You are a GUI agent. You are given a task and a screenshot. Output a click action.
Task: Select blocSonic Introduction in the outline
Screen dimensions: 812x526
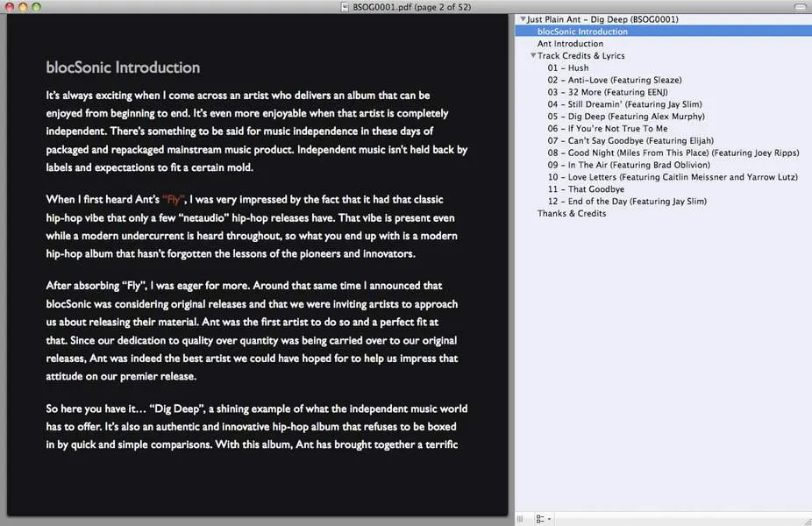pyautogui.click(x=582, y=32)
